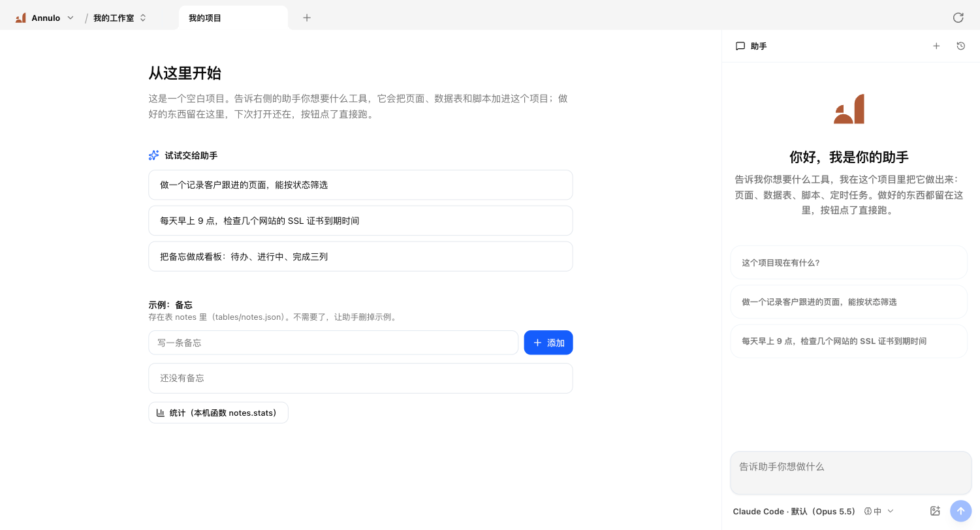The height and width of the screenshot is (530, 980).
Task: Click the 助手 chat bubble icon
Action: (x=740, y=46)
